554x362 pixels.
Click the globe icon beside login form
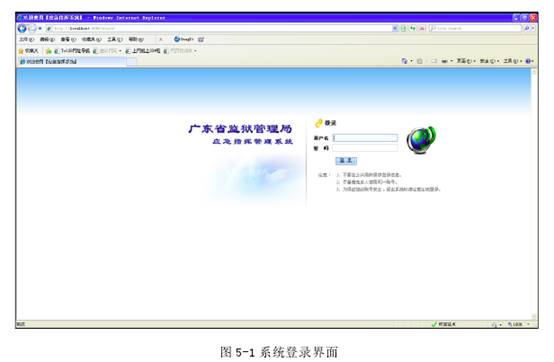[421, 140]
